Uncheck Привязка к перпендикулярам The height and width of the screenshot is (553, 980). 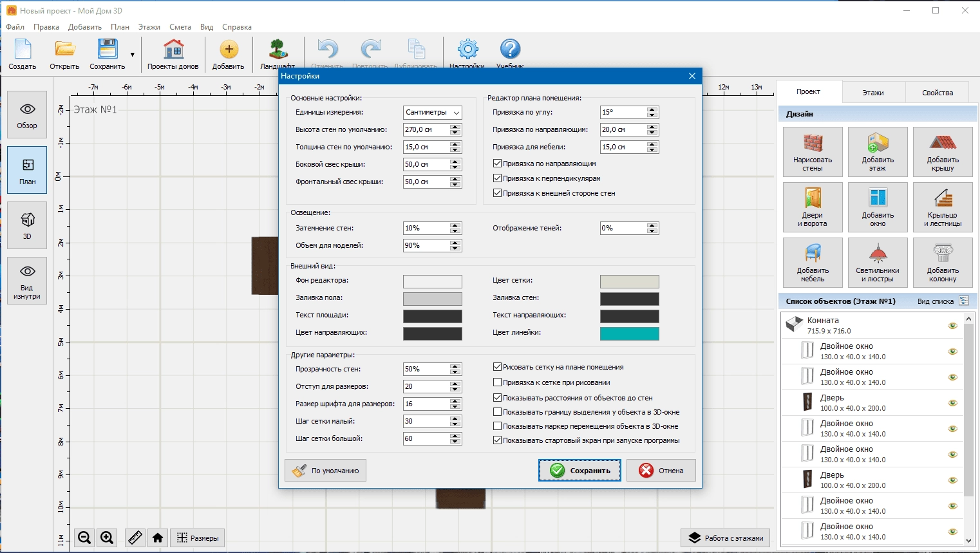pos(497,178)
